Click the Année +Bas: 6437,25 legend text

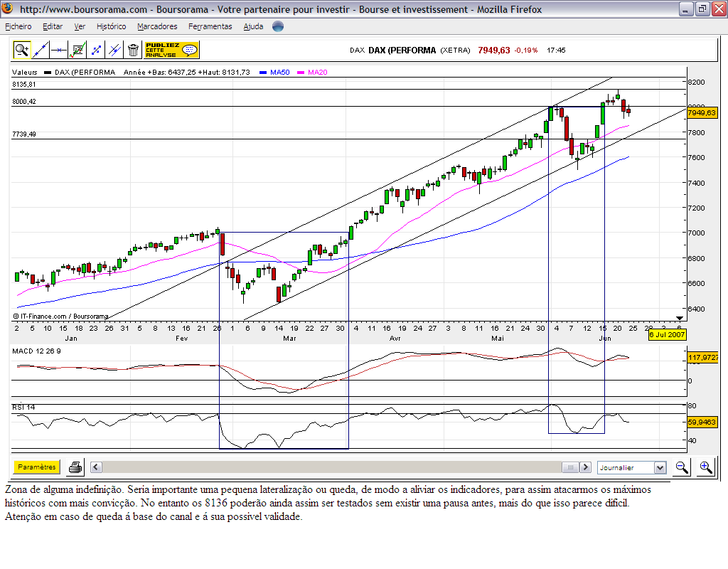(x=187, y=72)
